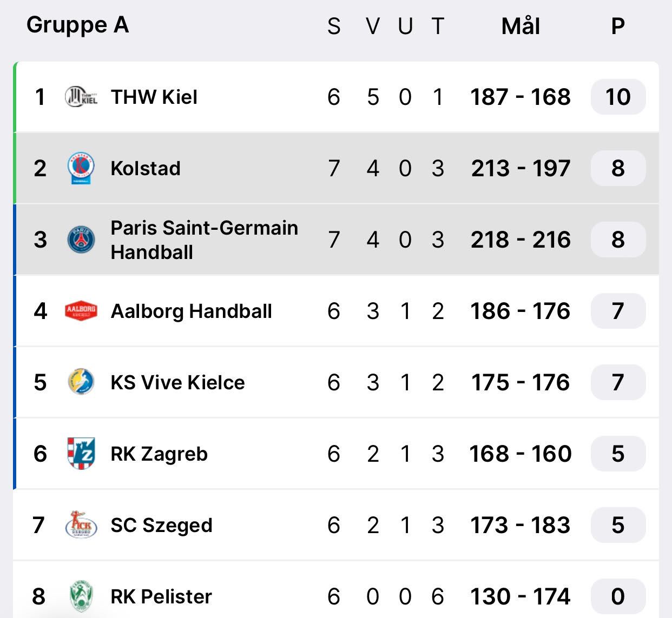This screenshot has height=618, width=672.
Task: Click KS Vive Kielce team name
Action: point(177,383)
